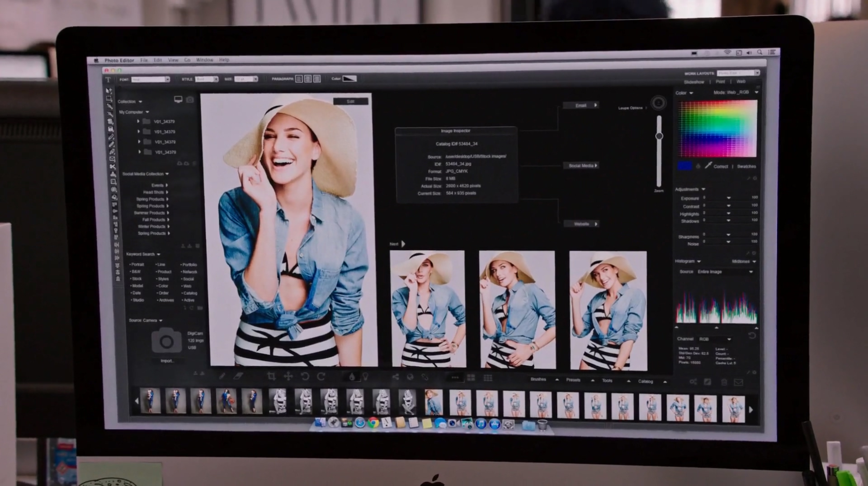
Task: Pick a color from spectrum grid
Action: click(717, 129)
